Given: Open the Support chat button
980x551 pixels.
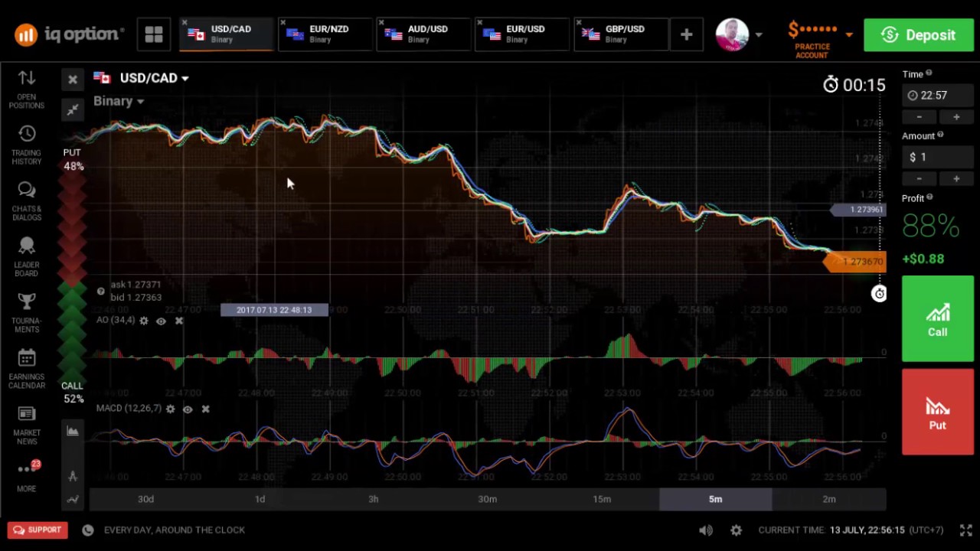Looking at the screenshot, I should 38,530.
